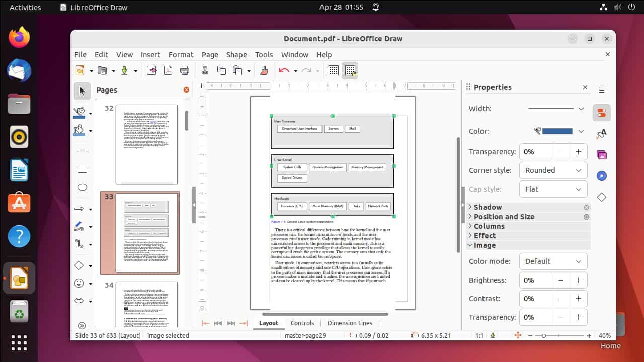This screenshot has width=644, height=362.
Task: Collapse the Image properties section
Action: (485, 245)
